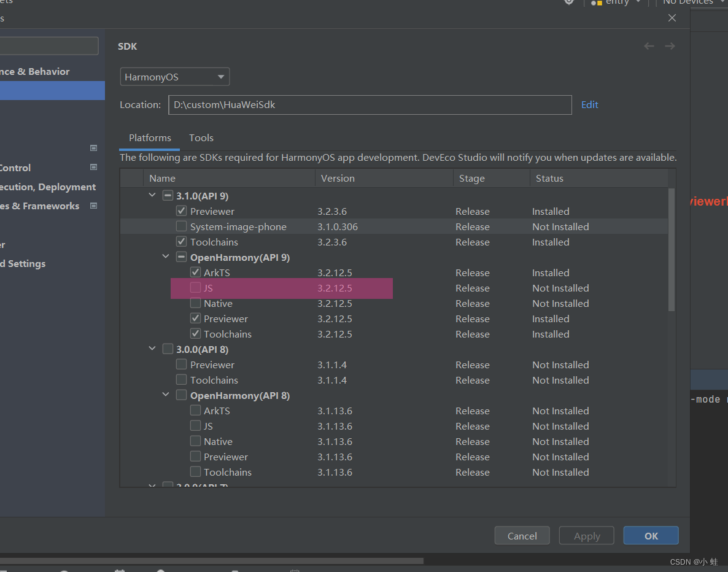Click the settings search box
Image resolution: width=728 pixels, height=572 pixels.
point(48,46)
